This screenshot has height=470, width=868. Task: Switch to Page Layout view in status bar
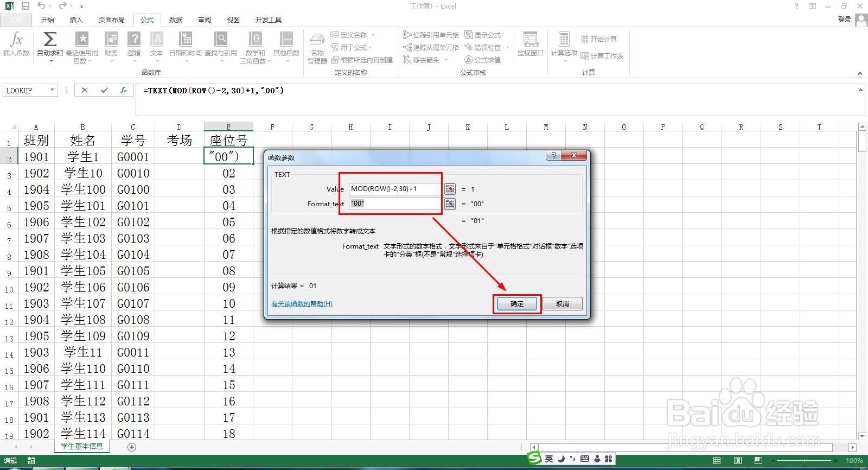(738, 460)
